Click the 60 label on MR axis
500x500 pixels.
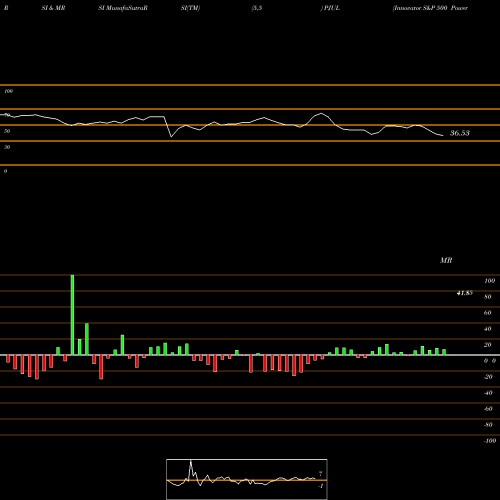tap(488, 313)
